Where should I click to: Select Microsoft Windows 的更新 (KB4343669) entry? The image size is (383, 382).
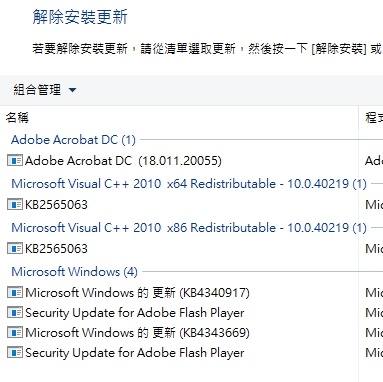pyautogui.click(x=137, y=333)
